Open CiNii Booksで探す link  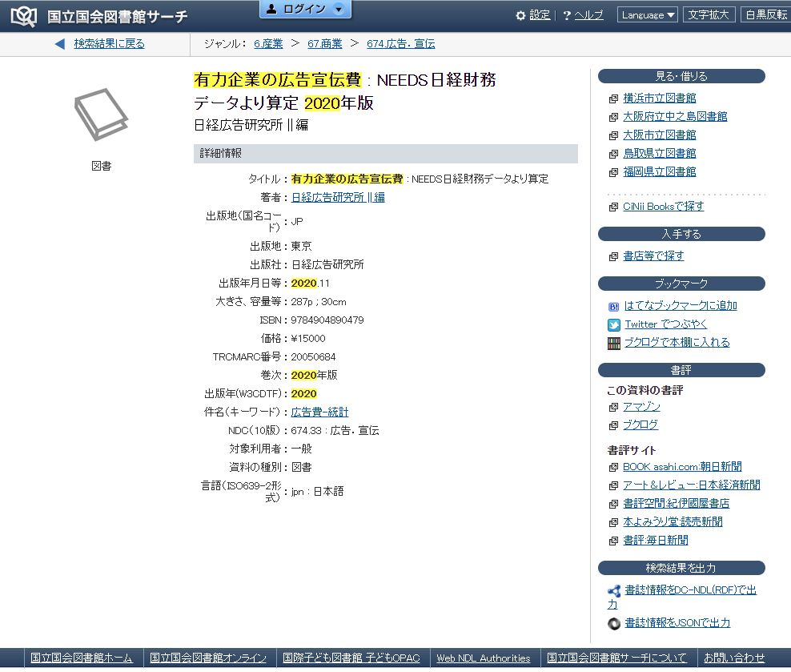[x=664, y=207]
